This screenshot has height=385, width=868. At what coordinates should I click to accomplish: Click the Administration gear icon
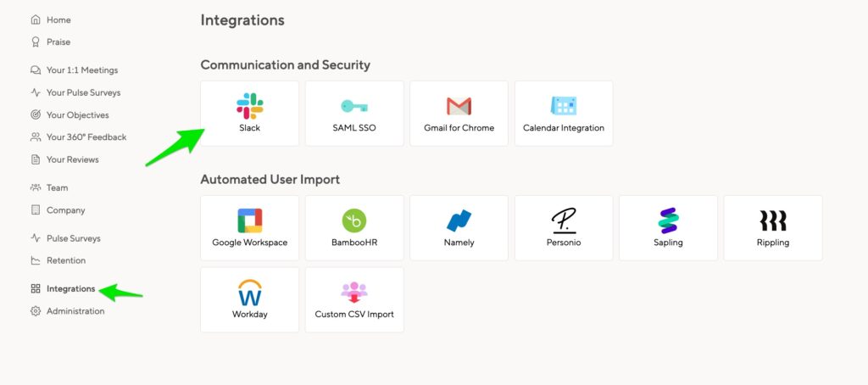pos(36,311)
